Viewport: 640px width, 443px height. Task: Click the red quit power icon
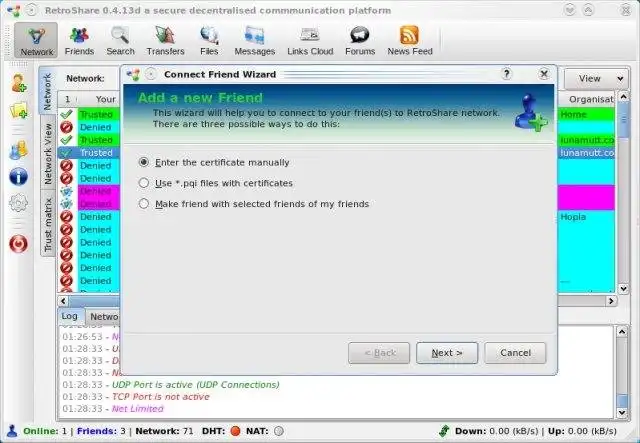pyautogui.click(x=18, y=244)
